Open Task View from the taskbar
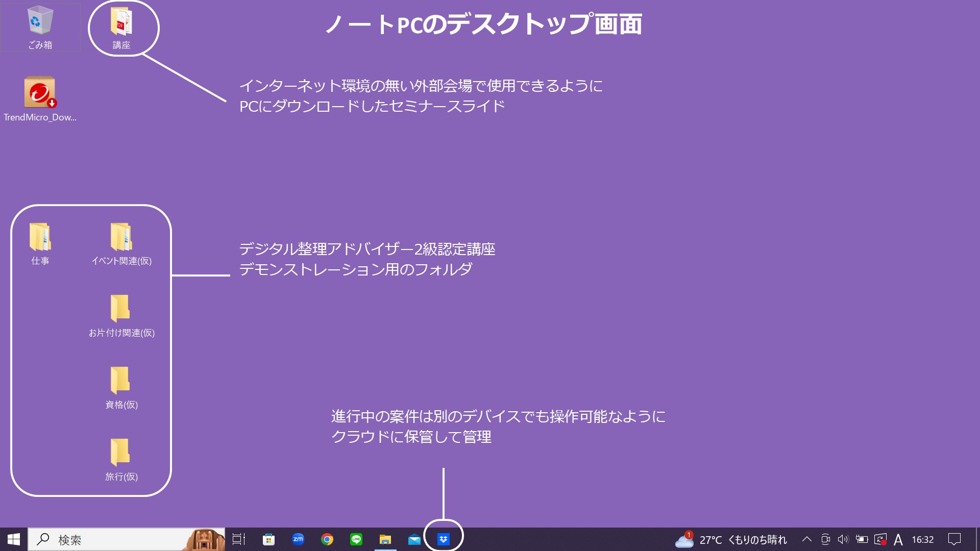Screen dimensions: 980x551 click(x=239, y=539)
